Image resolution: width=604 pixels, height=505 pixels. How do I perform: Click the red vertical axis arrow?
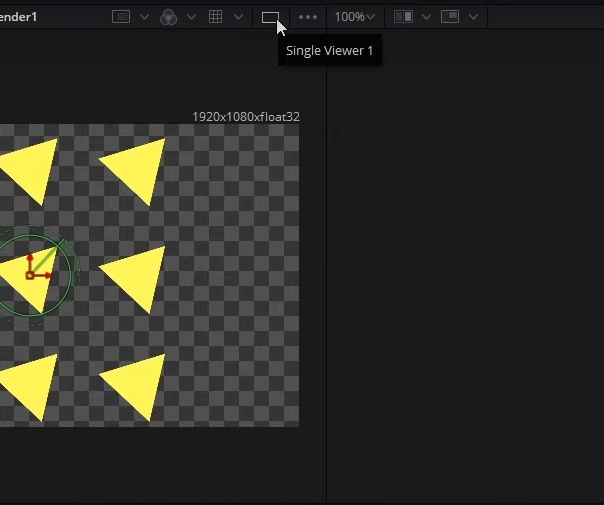30,259
